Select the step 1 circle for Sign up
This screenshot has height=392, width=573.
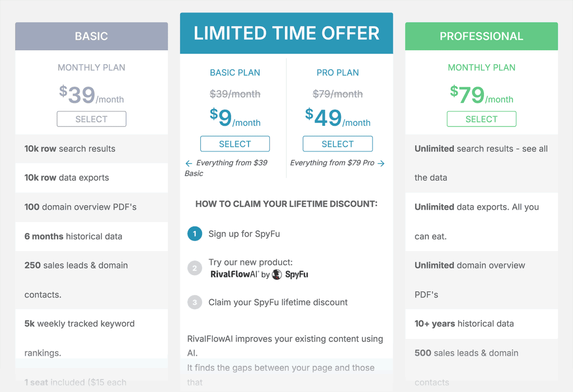[x=194, y=234]
